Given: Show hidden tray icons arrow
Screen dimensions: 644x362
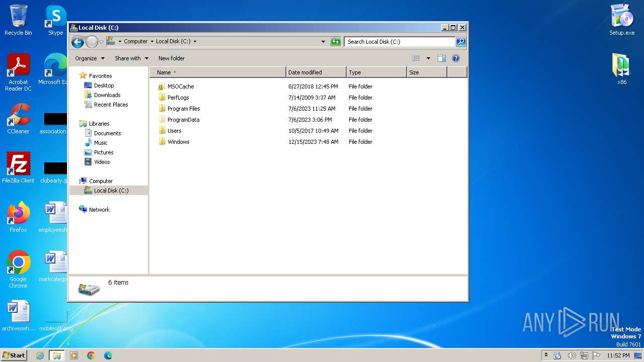Looking at the screenshot, I should 546,355.
